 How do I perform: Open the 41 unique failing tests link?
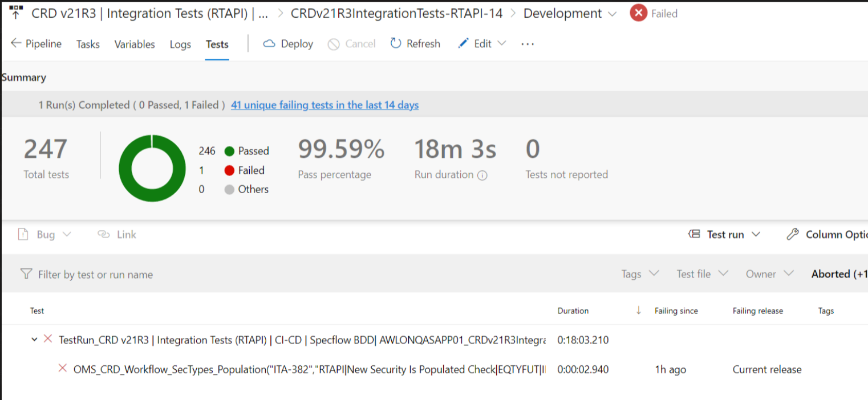tap(325, 105)
